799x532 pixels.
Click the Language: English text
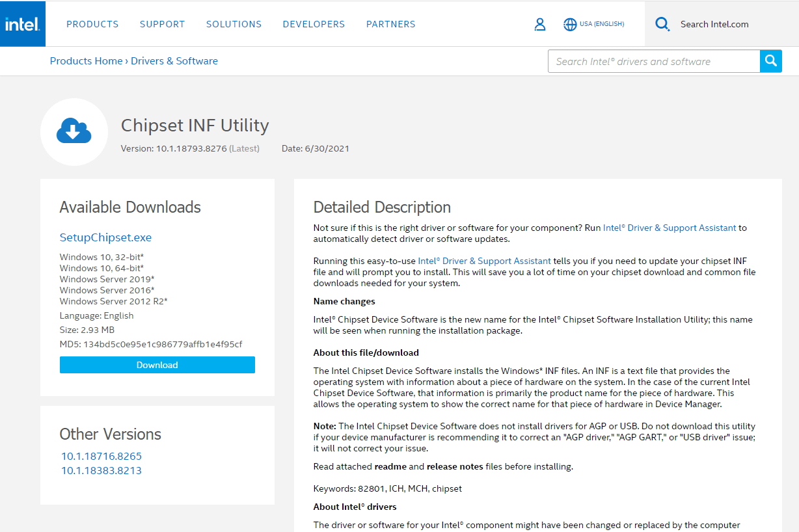(x=96, y=315)
